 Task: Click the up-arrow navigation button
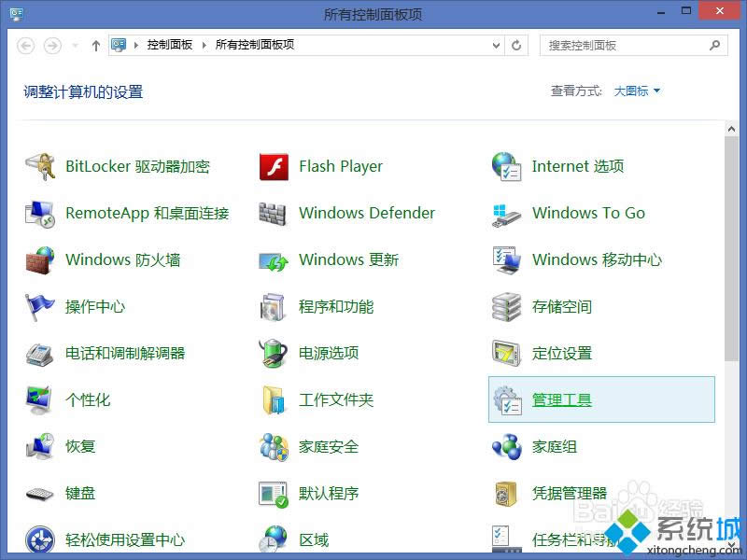point(95,44)
